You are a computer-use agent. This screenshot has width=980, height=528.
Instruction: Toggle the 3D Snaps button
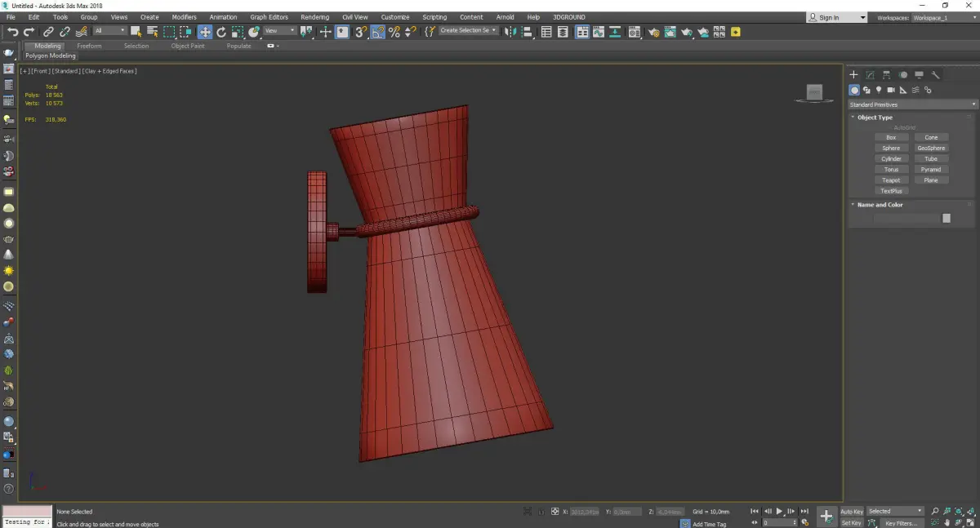point(360,32)
